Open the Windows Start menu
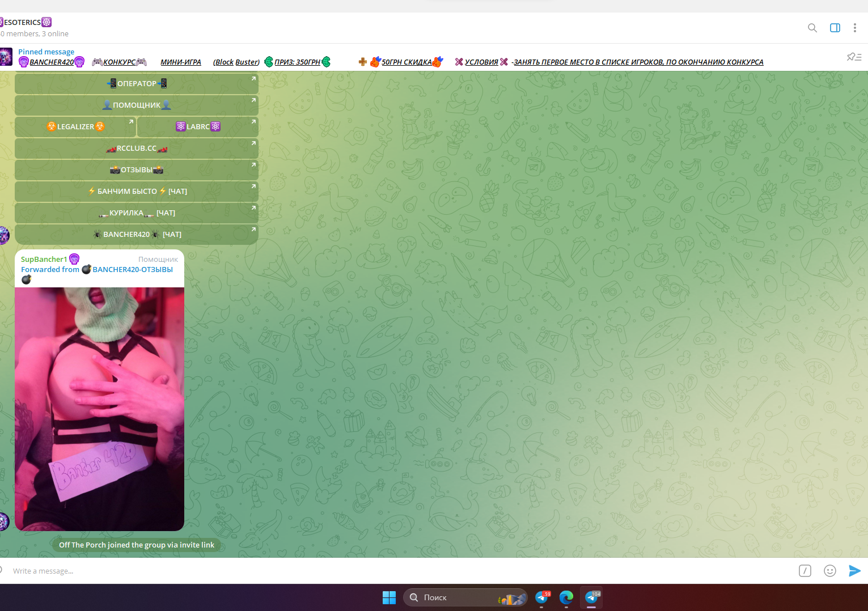 pos(389,597)
